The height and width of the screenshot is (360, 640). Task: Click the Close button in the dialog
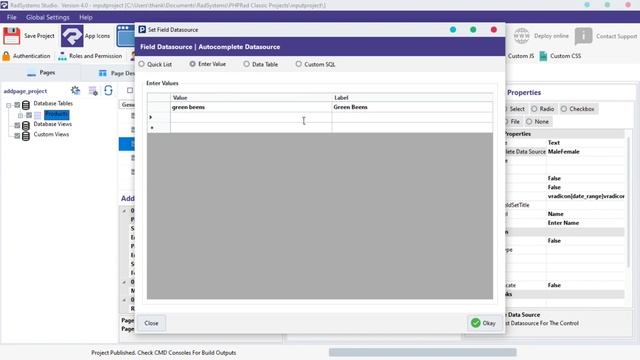pyautogui.click(x=151, y=323)
